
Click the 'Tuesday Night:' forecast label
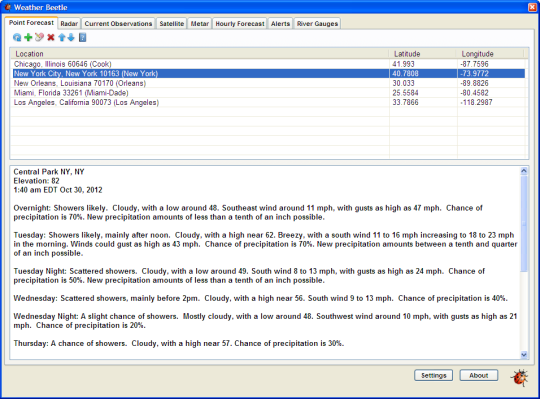click(x=40, y=271)
